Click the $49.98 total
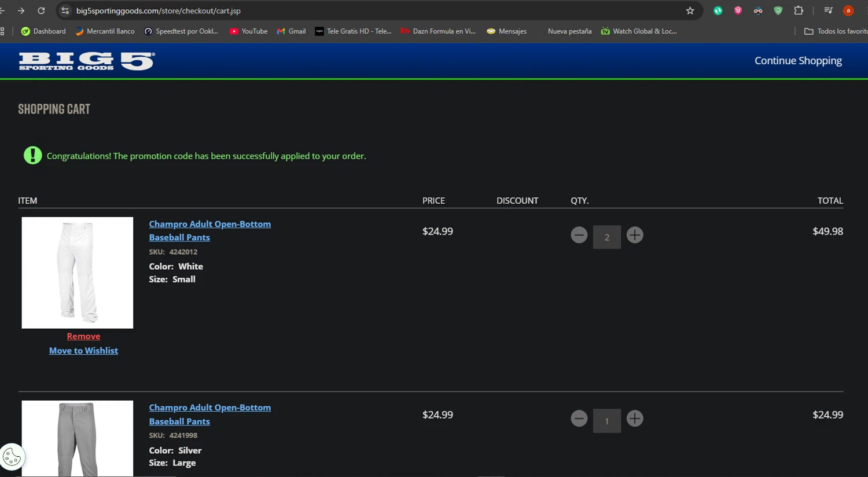Screen dimensions: 868x477 coord(827,231)
